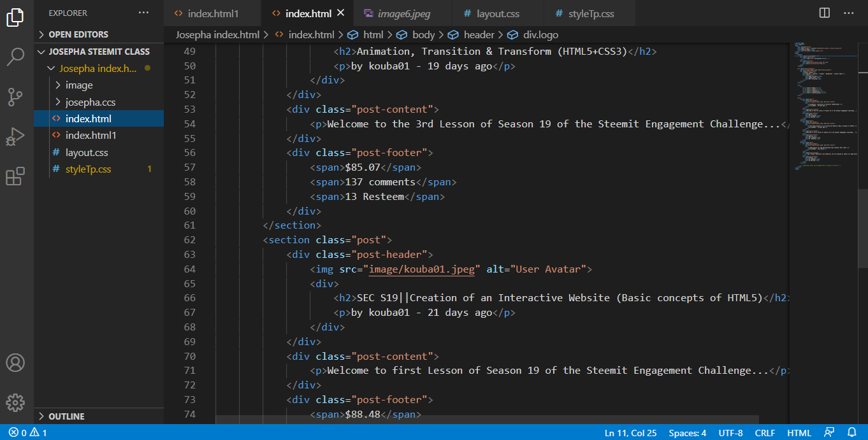Change indentation via Spaces: 4
The height and width of the screenshot is (440, 868).
click(x=687, y=433)
